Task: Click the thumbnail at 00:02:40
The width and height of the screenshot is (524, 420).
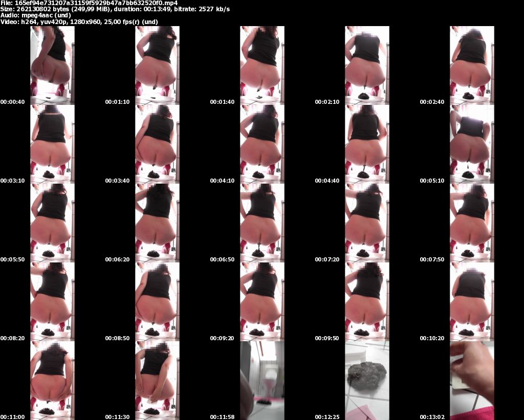Action: click(x=472, y=65)
